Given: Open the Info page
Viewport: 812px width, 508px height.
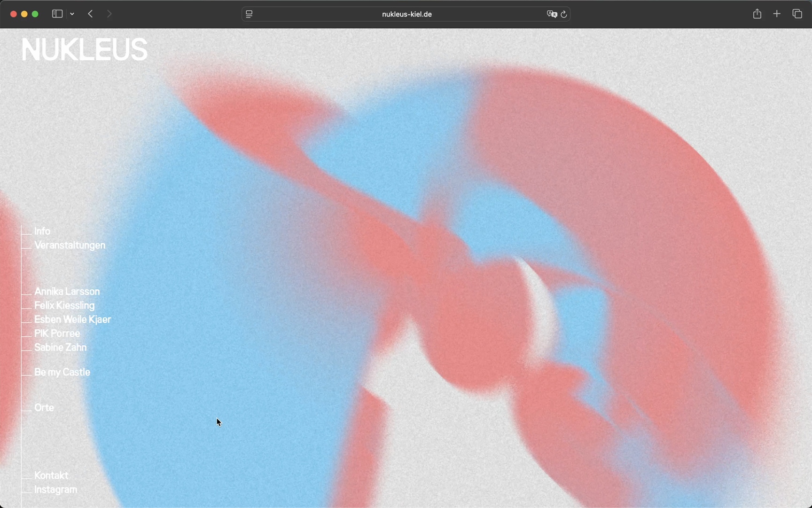Looking at the screenshot, I should tap(42, 231).
